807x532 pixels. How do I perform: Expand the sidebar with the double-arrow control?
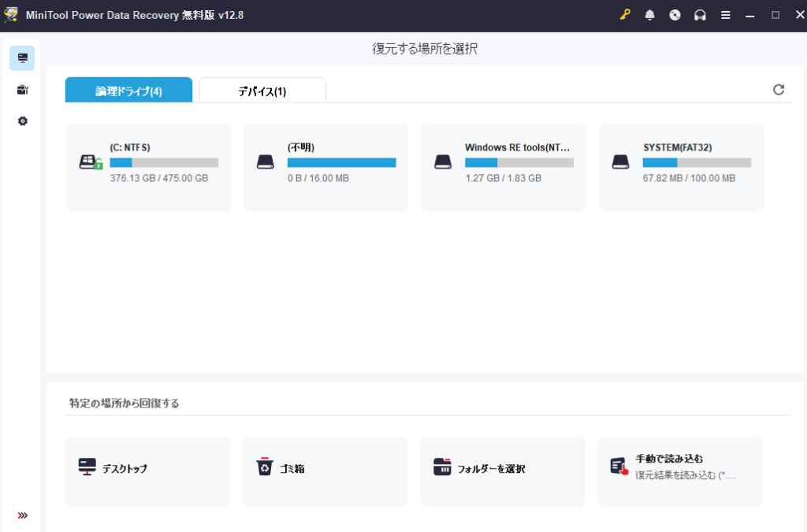click(21, 516)
